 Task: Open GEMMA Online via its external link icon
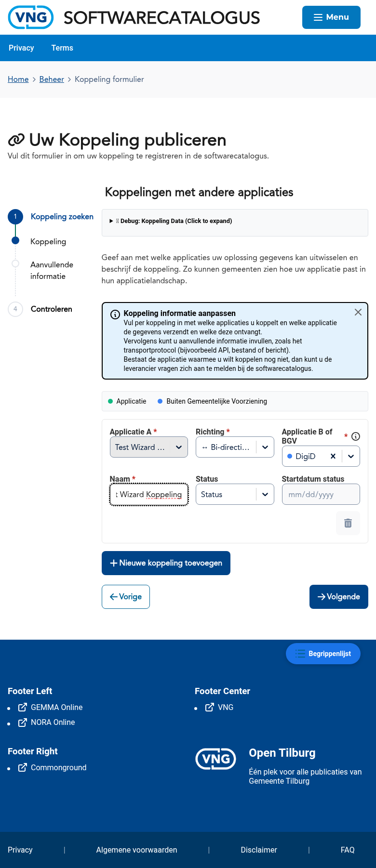(x=22, y=707)
